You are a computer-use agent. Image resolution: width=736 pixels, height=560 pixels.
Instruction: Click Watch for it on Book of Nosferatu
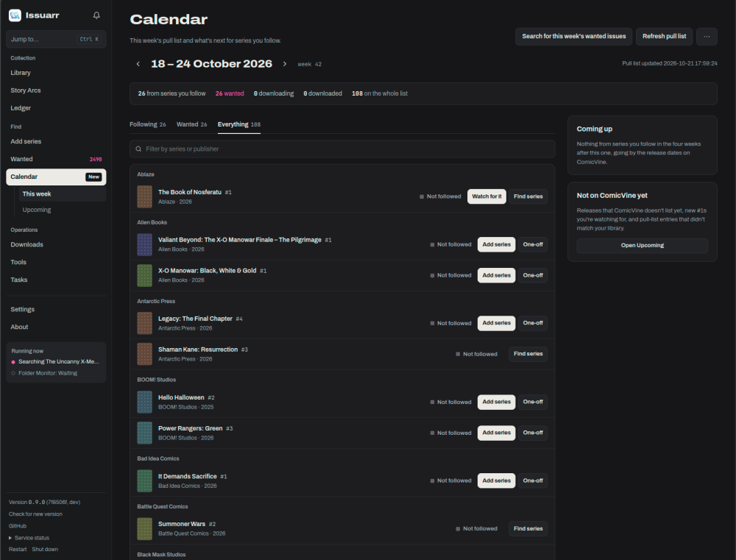486,196
